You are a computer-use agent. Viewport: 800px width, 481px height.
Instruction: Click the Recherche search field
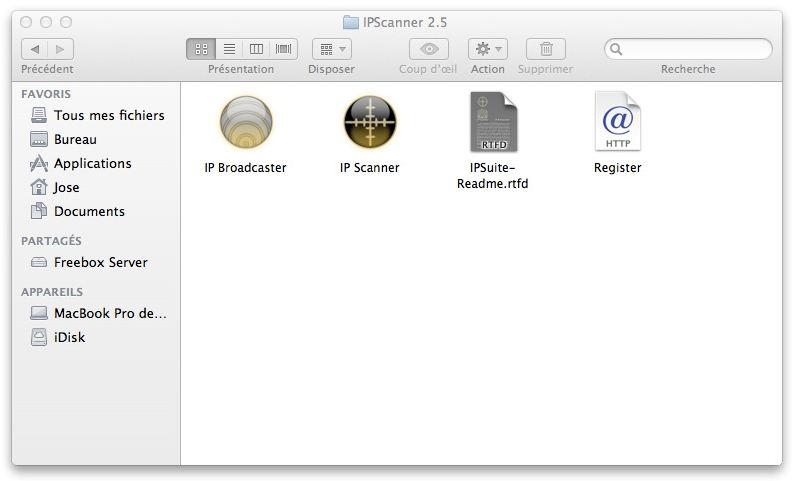(x=688, y=49)
